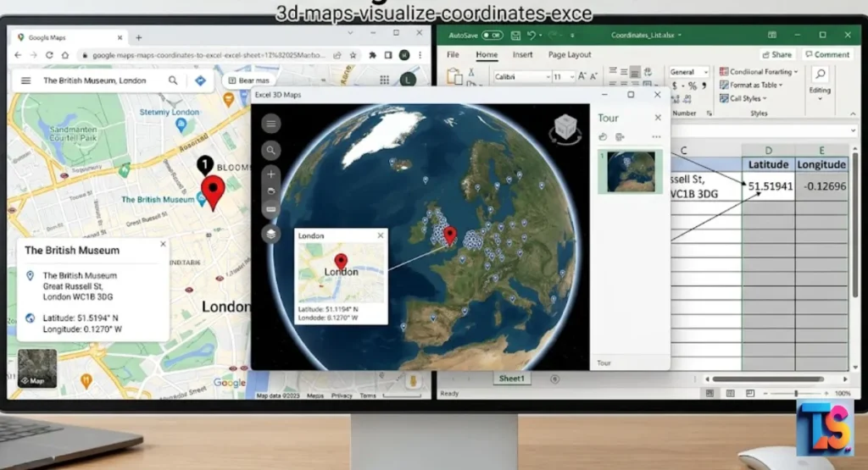Switch to the Home ribbon tab
Viewport: 868px width, 470px height.
point(487,55)
